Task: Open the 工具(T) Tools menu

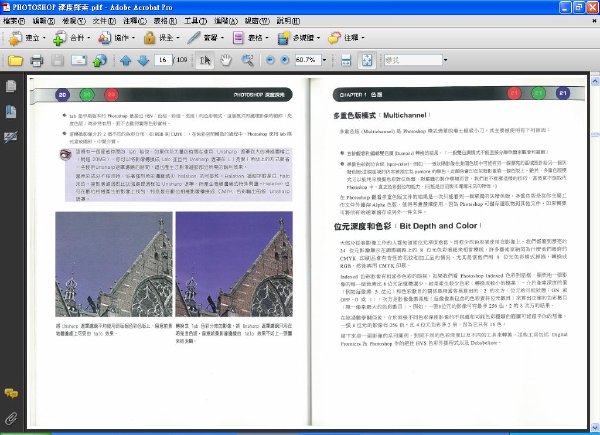Action: click(196, 21)
